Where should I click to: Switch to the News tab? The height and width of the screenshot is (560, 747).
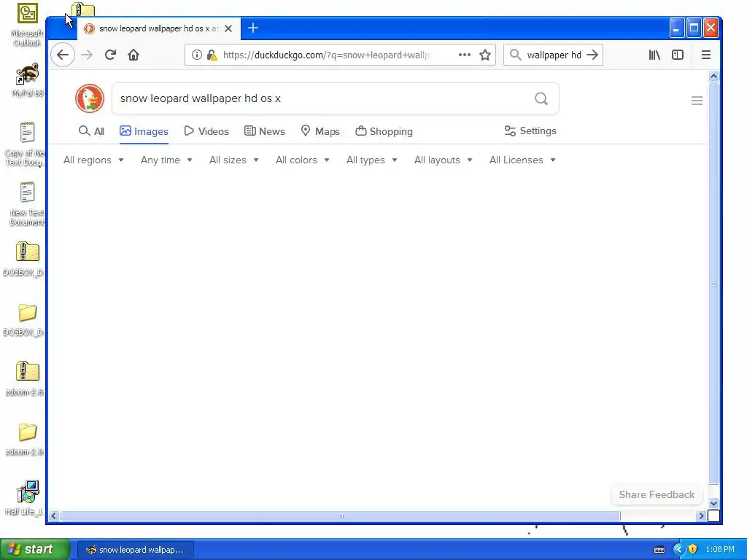(264, 131)
